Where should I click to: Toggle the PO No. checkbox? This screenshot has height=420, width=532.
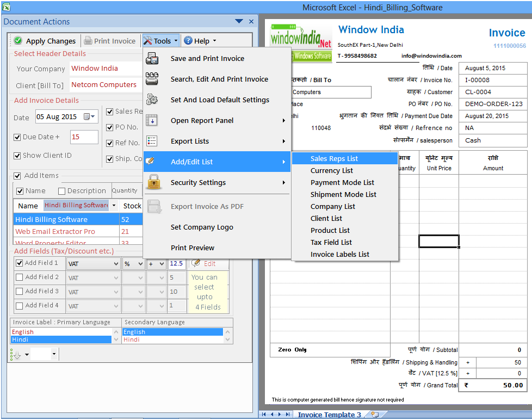[109, 127]
